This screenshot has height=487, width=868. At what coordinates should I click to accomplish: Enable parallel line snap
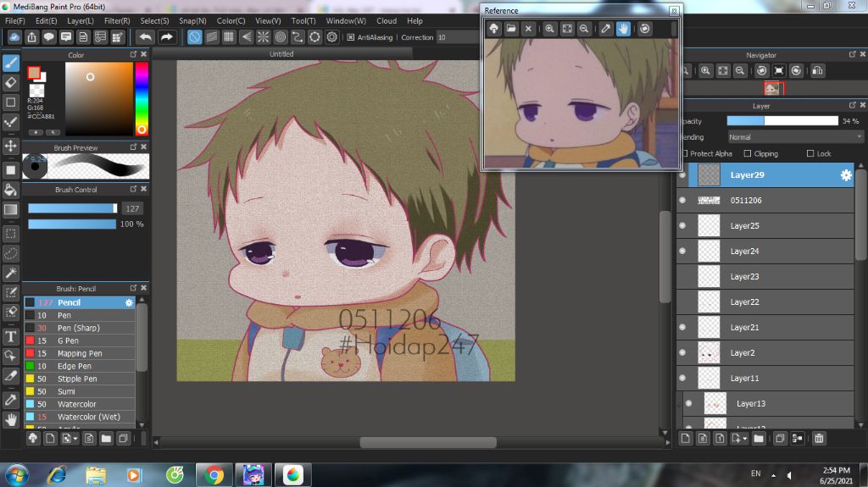[x=211, y=37]
